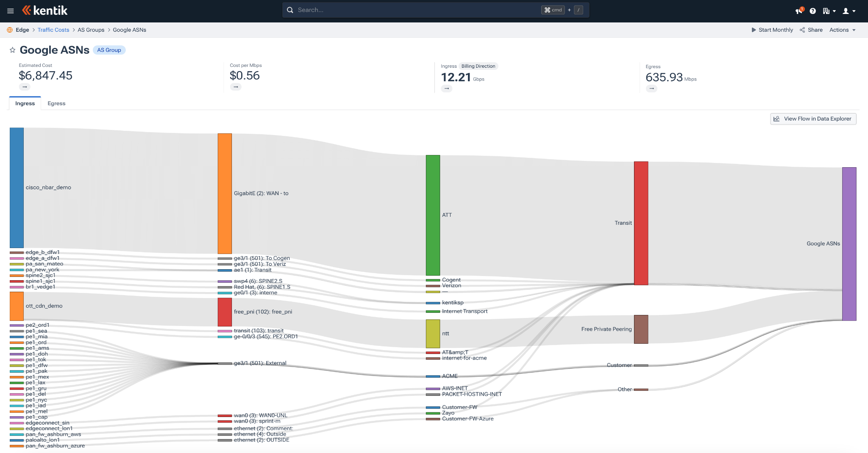Switch to the Egress tab
The width and height of the screenshot is (868, 453).
coord(56,103)
